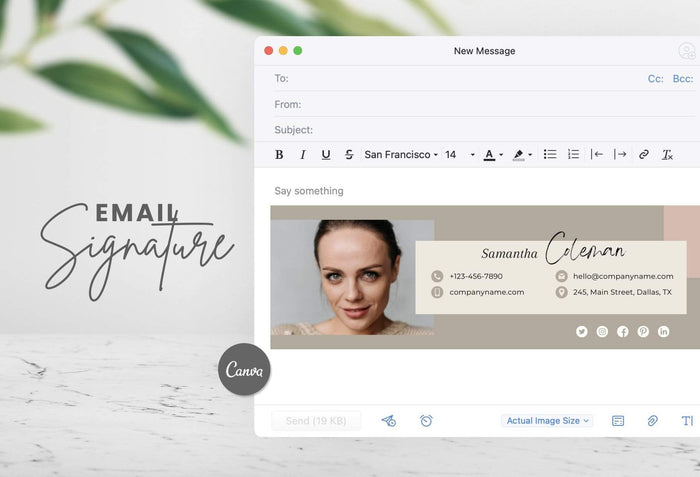Click the template card icon in bottom bar

(x=618, y=421)
